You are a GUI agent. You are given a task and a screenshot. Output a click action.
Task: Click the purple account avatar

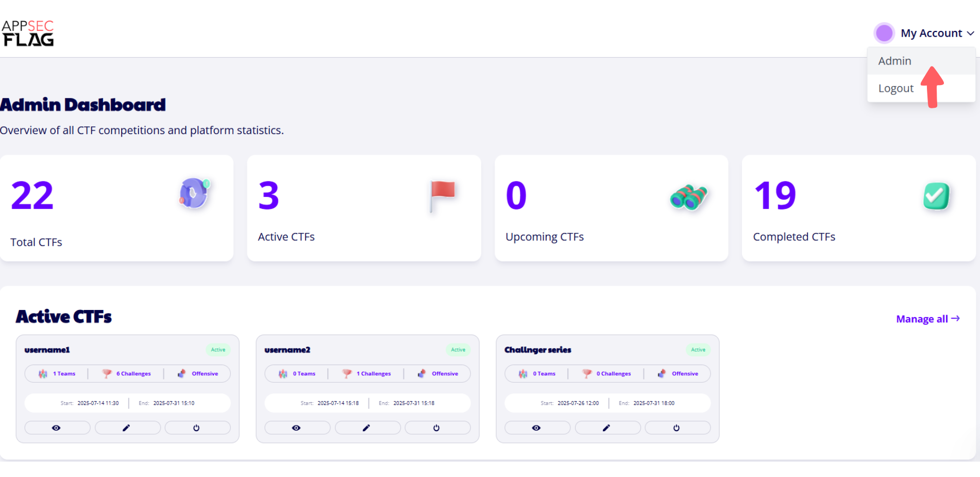884,32
